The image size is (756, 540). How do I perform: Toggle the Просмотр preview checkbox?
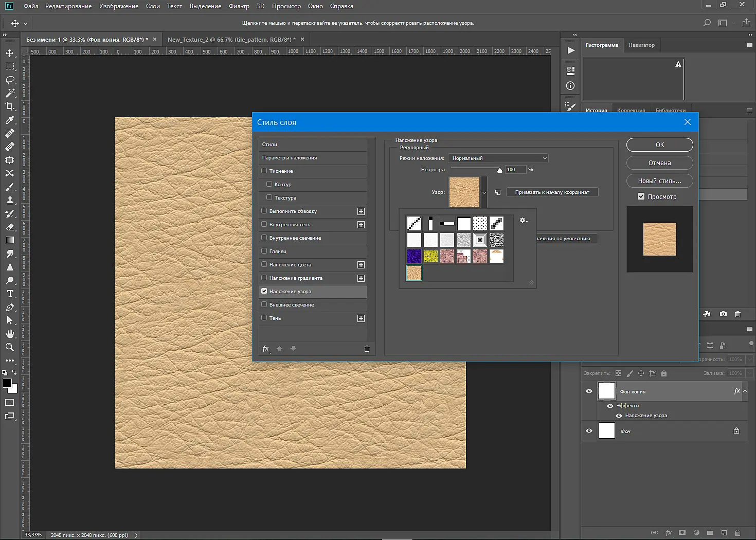pyautogui.click(x=641, y=196)
